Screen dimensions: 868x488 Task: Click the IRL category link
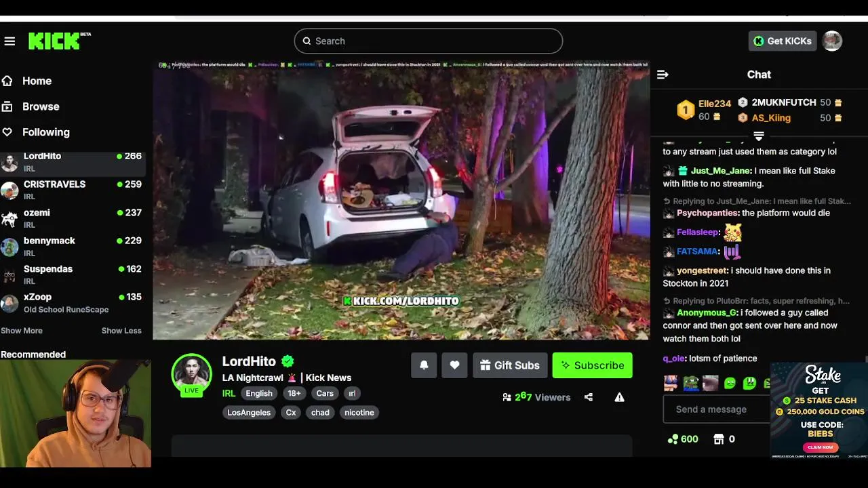(229, 393)
